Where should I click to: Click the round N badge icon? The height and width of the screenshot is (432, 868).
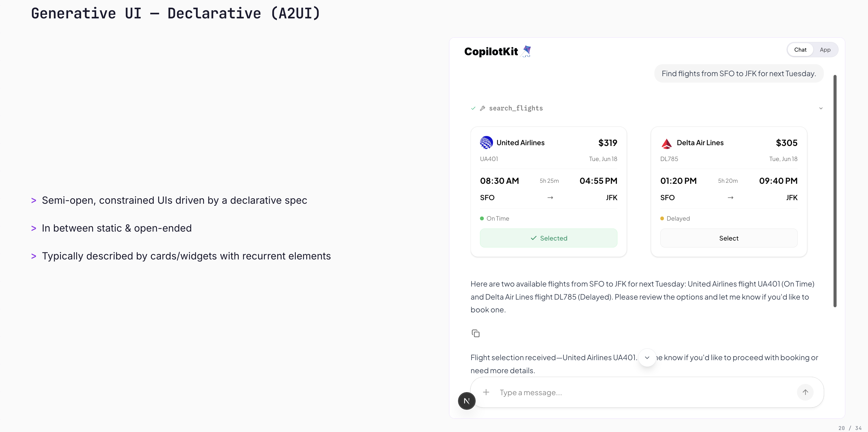pos(466,401)
